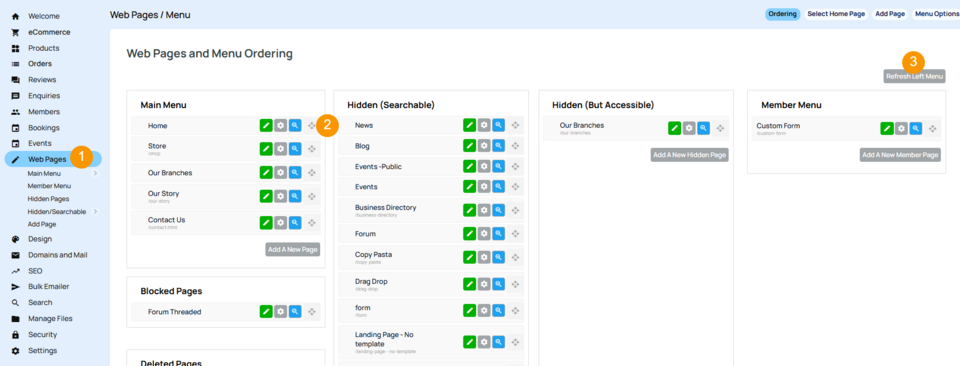Screen dimensions: 960x366
Task: Click Web Pages in the sidebar
Action: coord(47,159)
